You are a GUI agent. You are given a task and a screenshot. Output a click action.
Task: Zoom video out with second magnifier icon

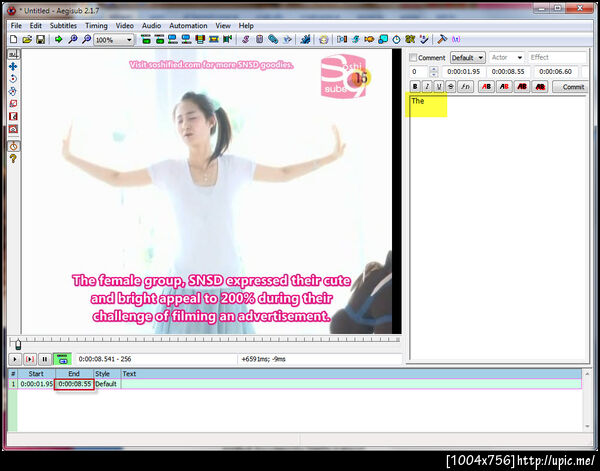point(86,39)
